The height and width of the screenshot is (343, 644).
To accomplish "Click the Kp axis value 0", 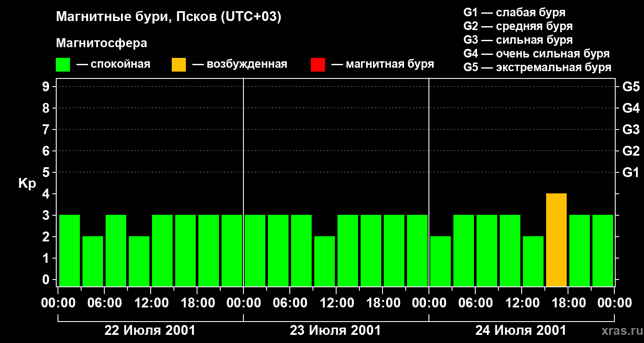I will point(47,280).
